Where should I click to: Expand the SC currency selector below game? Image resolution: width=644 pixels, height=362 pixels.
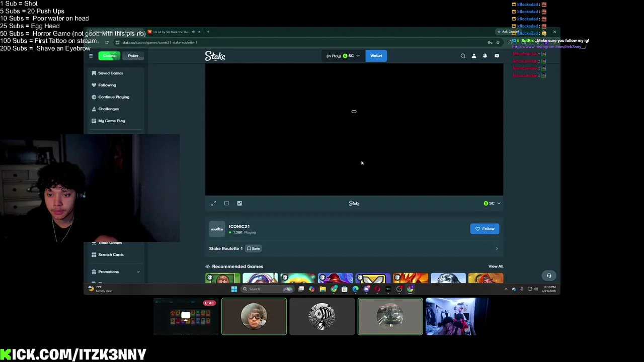(492, 203)
